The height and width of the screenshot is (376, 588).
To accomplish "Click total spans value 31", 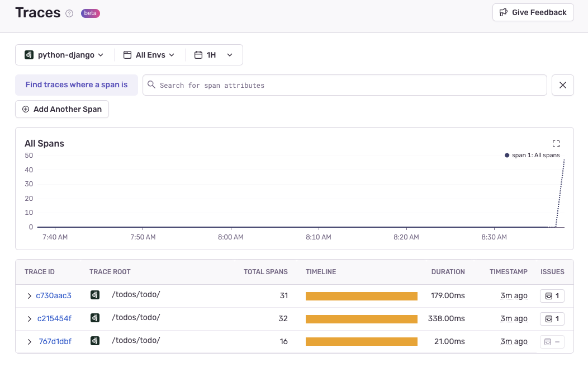I will click(x=284, y=295).
